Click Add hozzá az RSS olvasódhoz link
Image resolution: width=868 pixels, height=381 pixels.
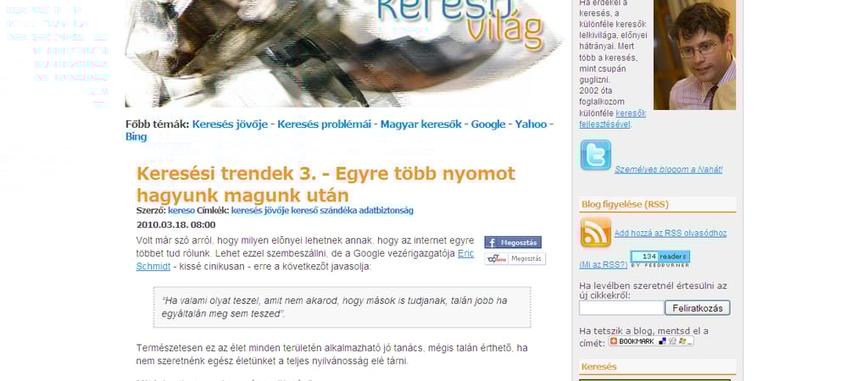pos(670,233)
